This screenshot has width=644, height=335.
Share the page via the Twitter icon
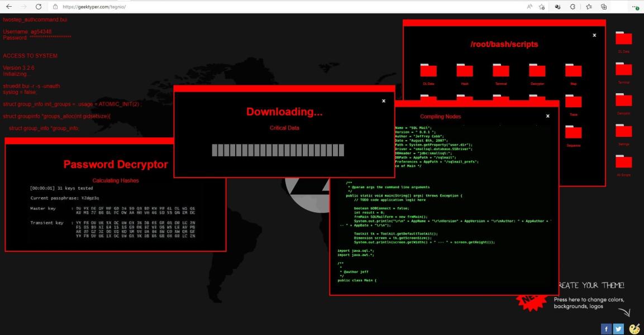tap(618, 328)
